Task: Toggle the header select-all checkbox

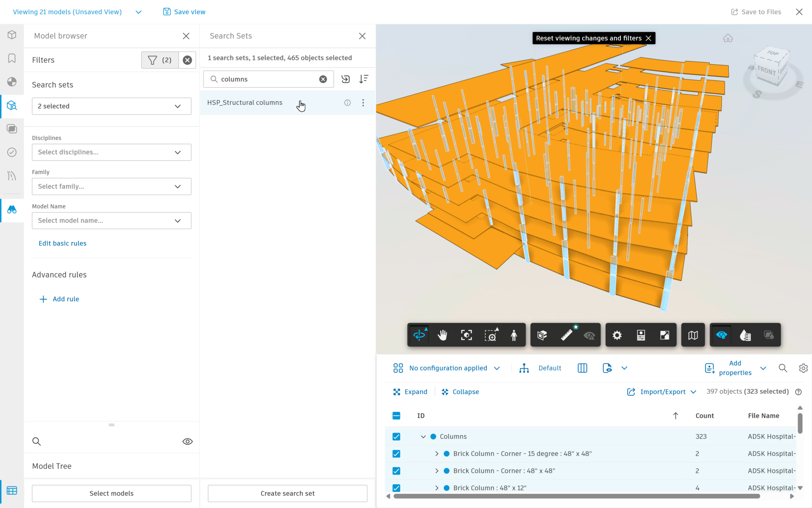Action: (396, 416)
